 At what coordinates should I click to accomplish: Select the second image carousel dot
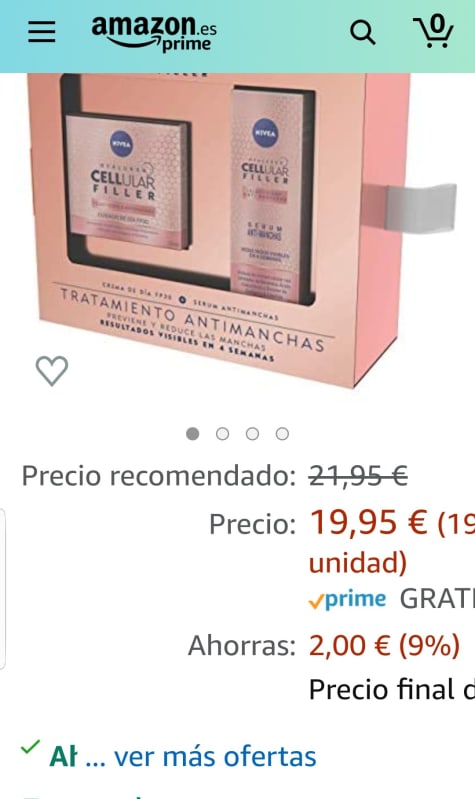point(222,434)
